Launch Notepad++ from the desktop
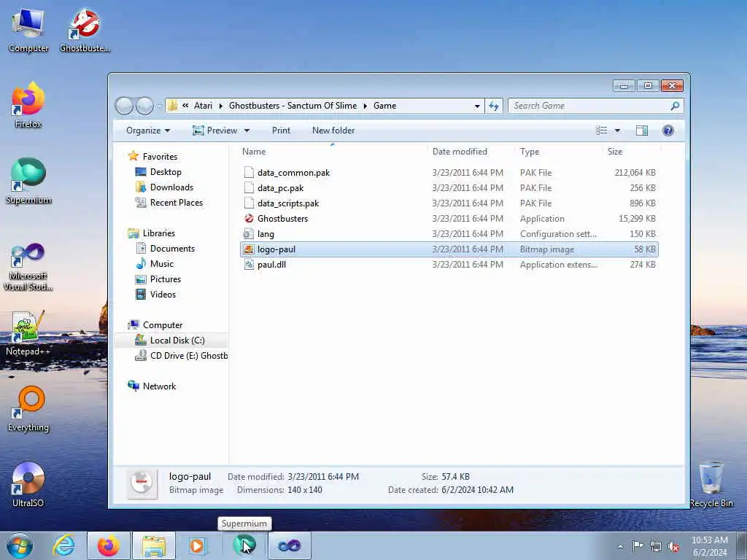747x560 pixels. pos(28,333)
